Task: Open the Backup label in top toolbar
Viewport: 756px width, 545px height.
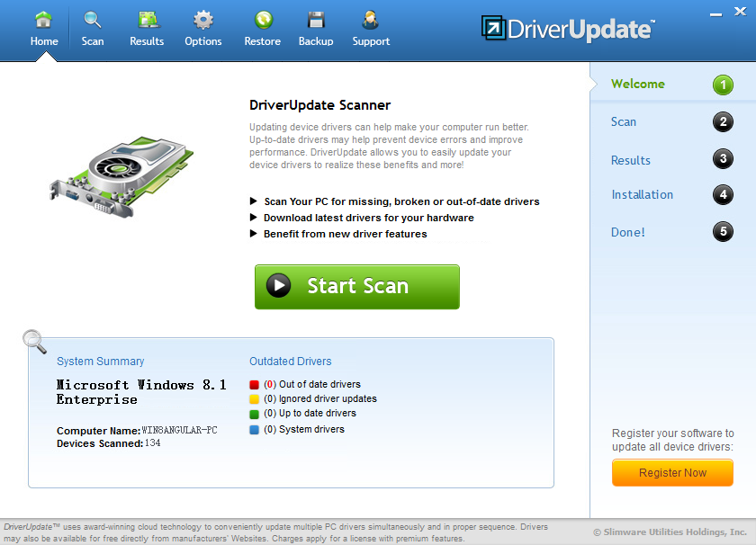Action: tap(316, 41)
